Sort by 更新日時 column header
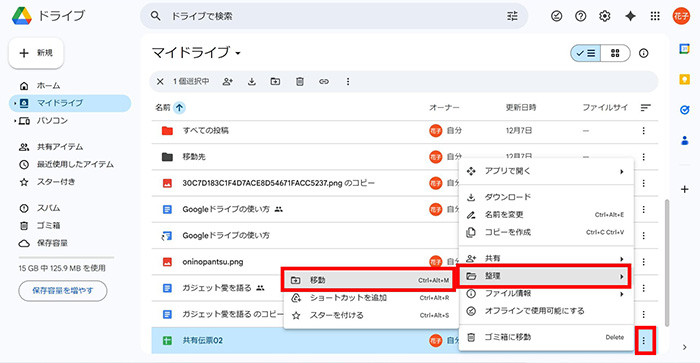The height and width of the screenshot is (363, 700). tap(521, 108)
